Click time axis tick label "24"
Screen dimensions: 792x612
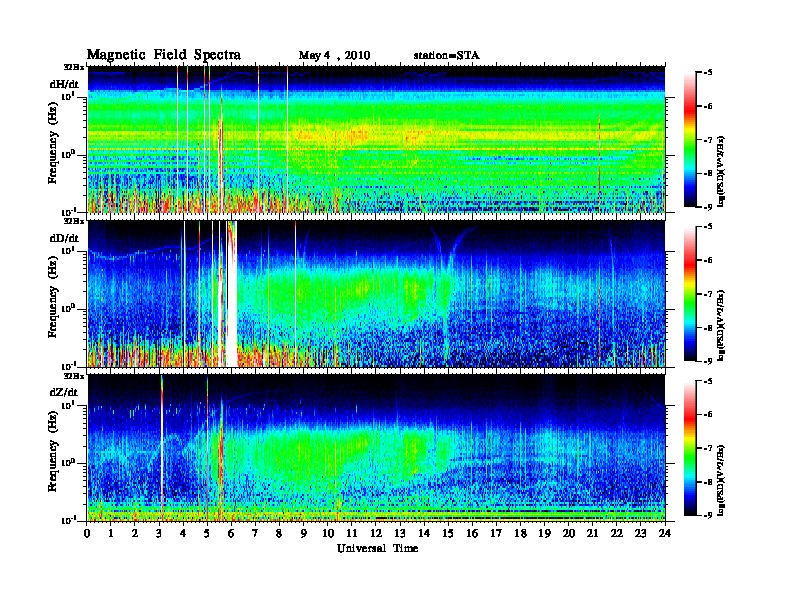pyautogui.click(x=665, y=534)
